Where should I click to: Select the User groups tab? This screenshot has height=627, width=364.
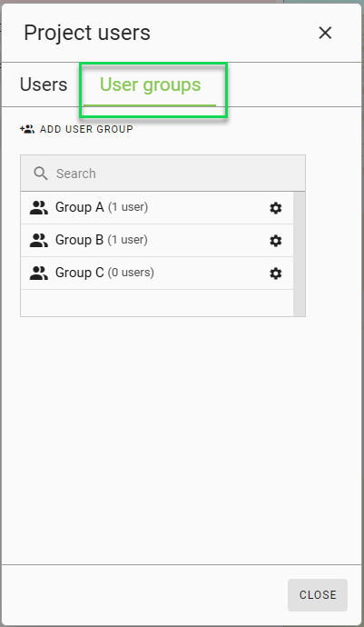pyautogui.click(x=150, y=85)
